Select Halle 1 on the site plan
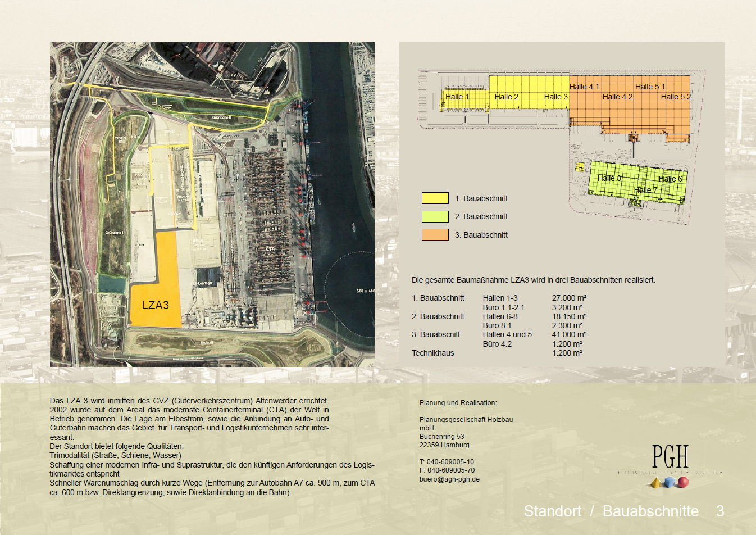The width and height of the screenshot is (756, 535). (x=457, y=97)
